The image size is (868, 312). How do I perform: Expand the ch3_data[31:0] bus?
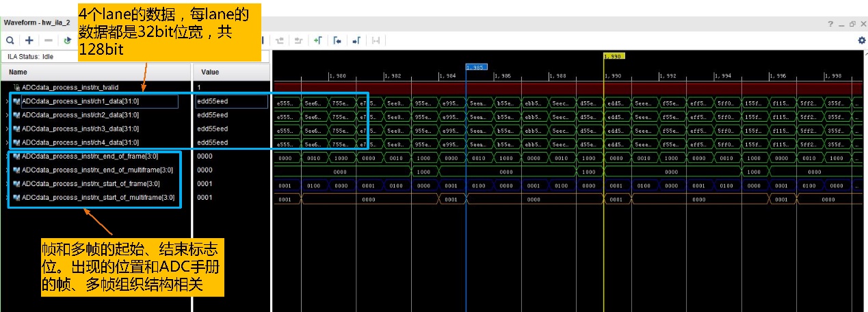pos(8,129)
